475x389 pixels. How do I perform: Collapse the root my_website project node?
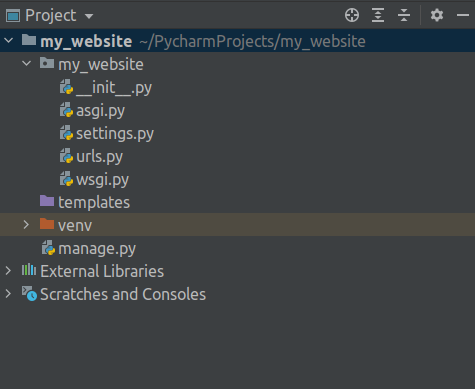coord(8,41)
